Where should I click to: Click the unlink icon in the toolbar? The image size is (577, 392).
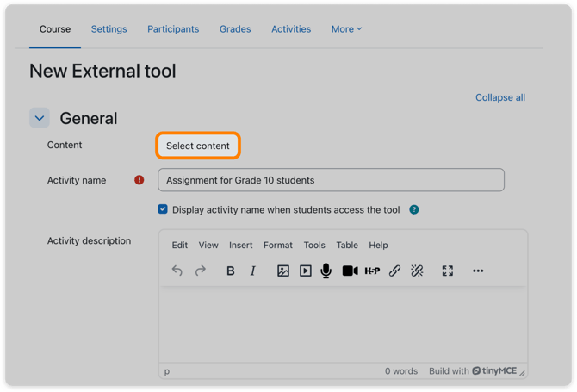point(417,271)
